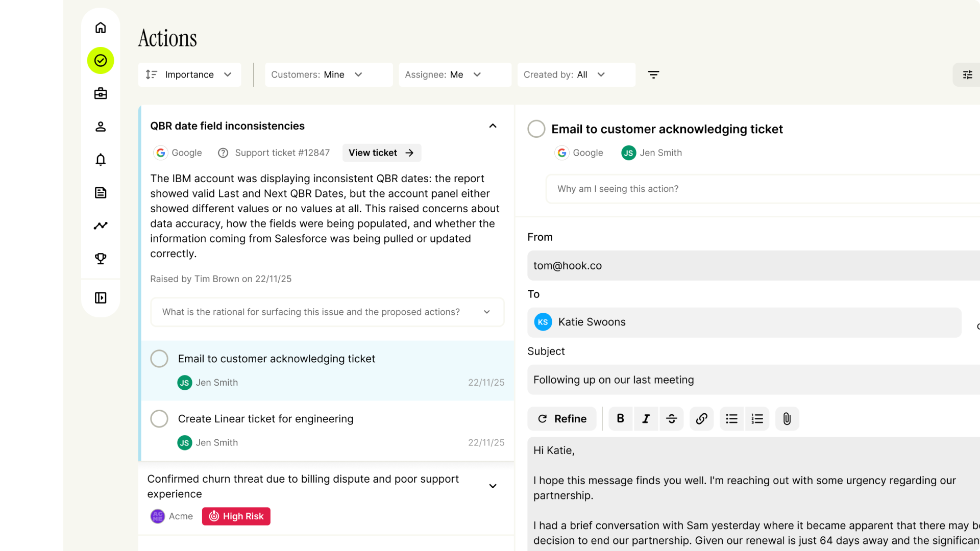Image resolution: width=980 pixels, height=551 pixels.
Task: Insert a link using the link icon
Action: pyautogui.click(x=702, y=419)
